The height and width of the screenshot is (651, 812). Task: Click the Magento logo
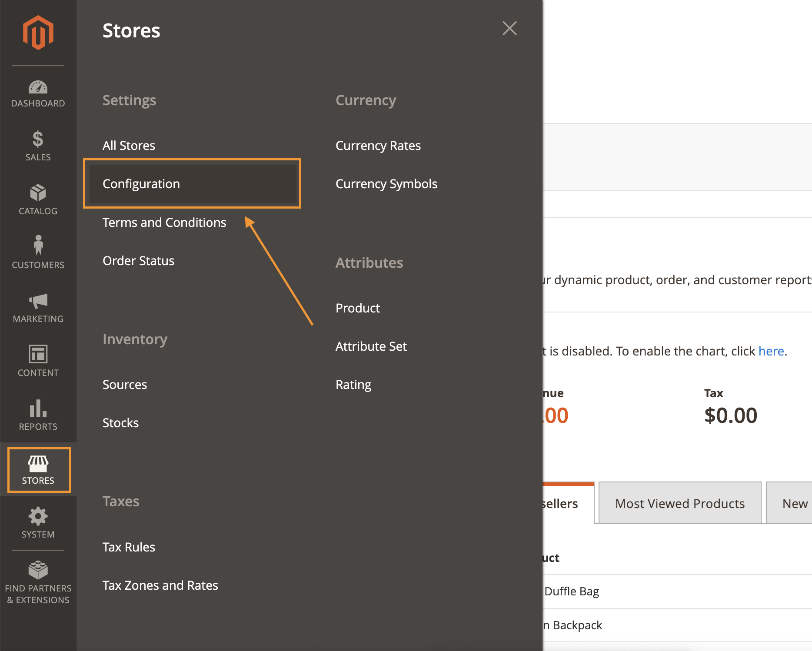tap(38, 31)
